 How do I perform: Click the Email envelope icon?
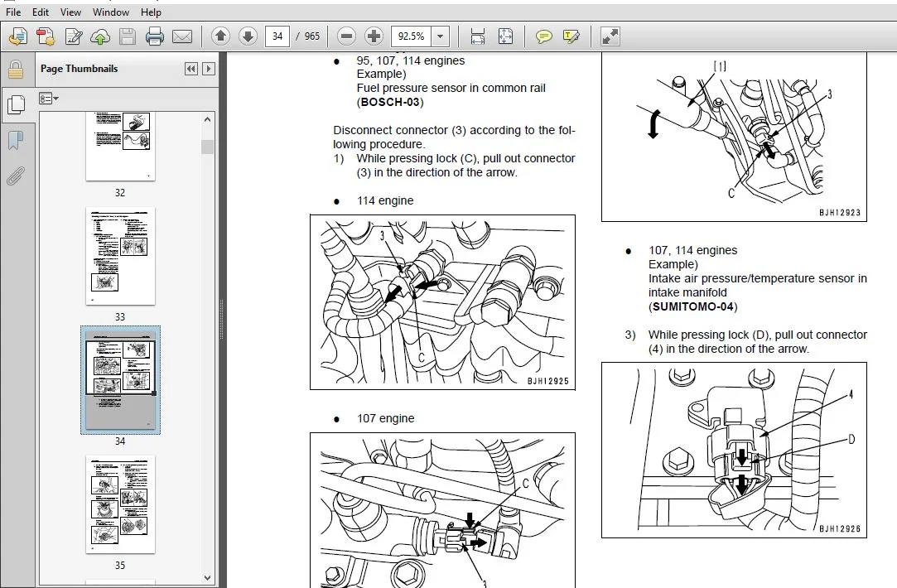182,36
